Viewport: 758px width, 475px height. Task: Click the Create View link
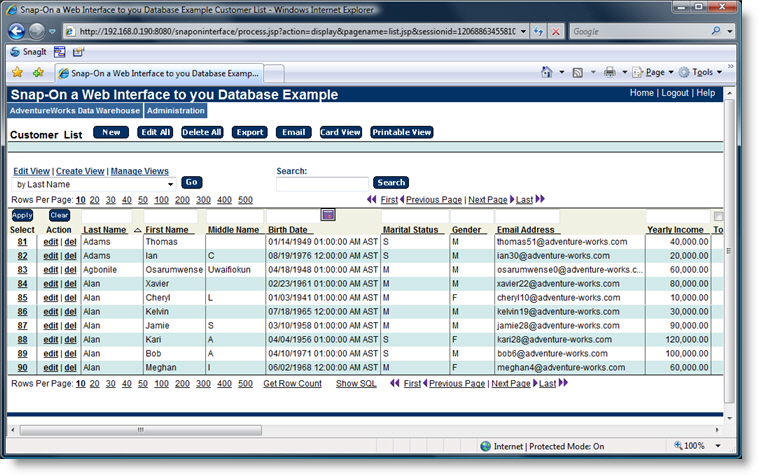(x=80, y=171)
